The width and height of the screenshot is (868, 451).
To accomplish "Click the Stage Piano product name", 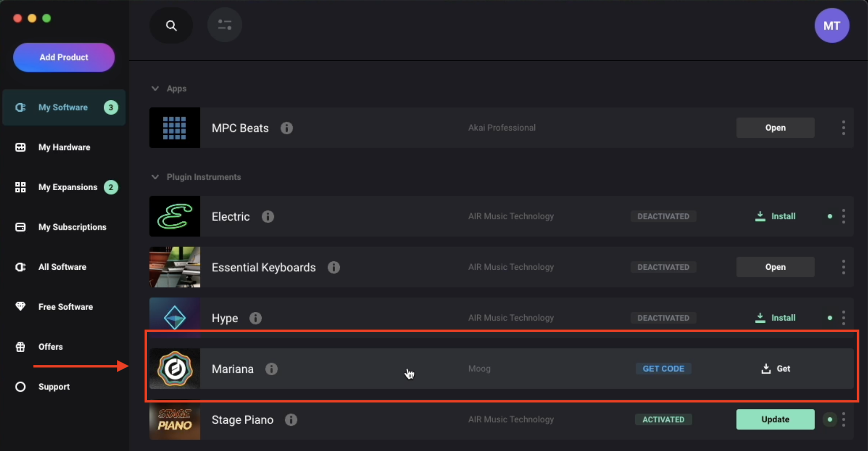I will point(242,420).
